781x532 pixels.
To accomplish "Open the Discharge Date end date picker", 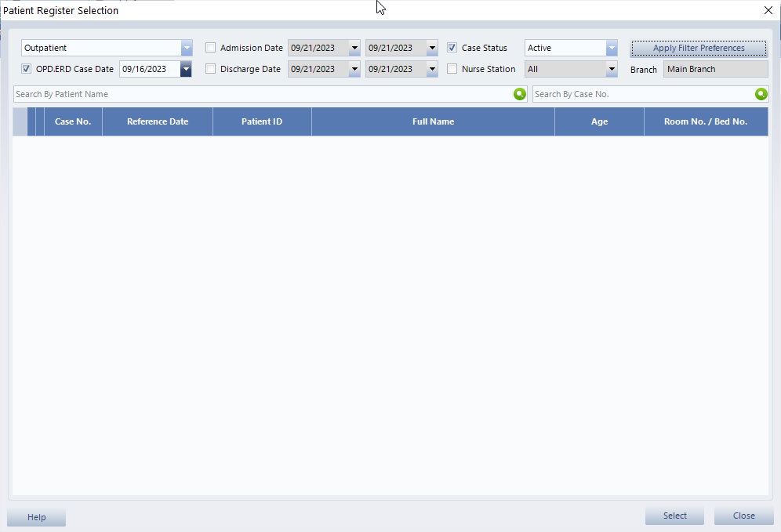I will (x=432, y=69).
